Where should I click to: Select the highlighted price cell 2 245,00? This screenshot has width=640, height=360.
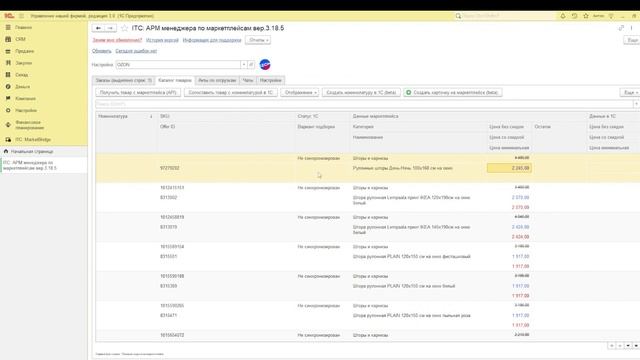point(509,168)
